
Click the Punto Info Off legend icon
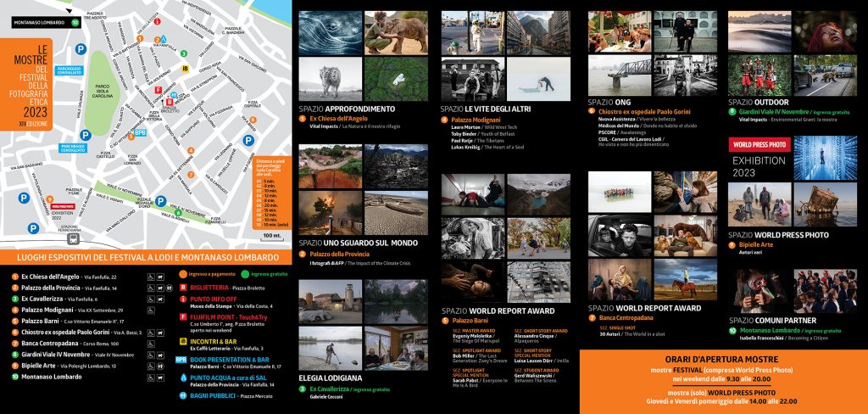183,299
